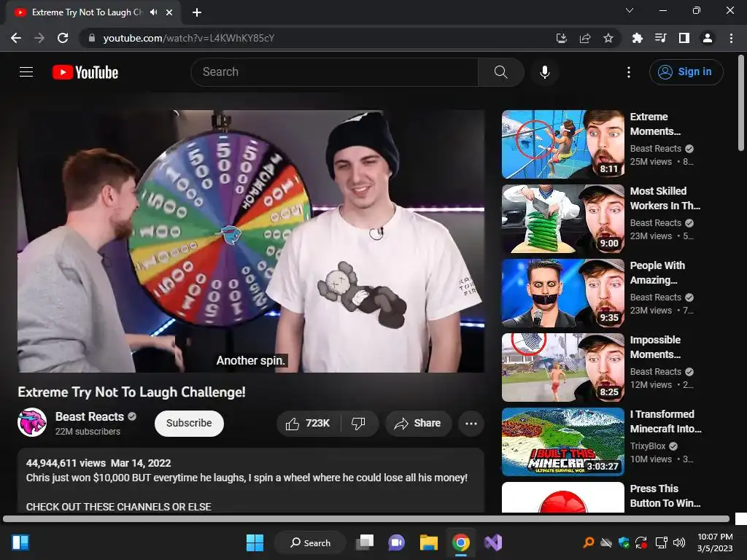Focus the YouTube search field

(334, 72)
